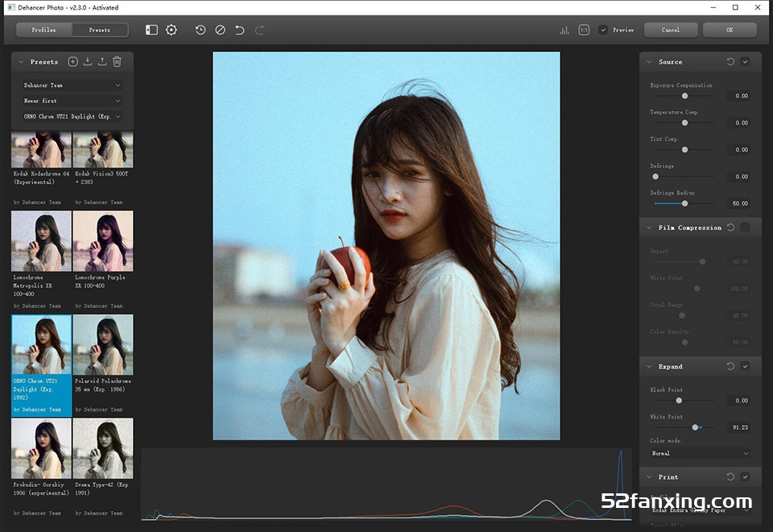
Task: Export presets with the upload icon
Action: 102,62
